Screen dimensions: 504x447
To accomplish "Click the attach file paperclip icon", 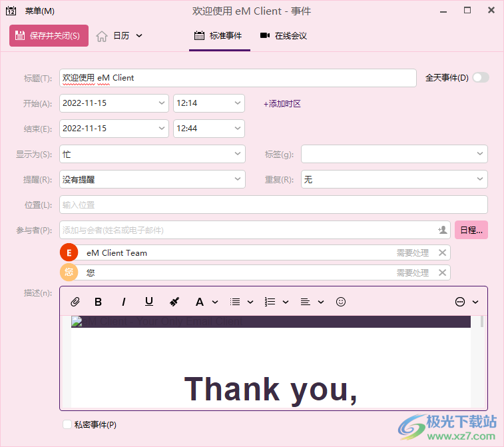I will pos(75,302).
